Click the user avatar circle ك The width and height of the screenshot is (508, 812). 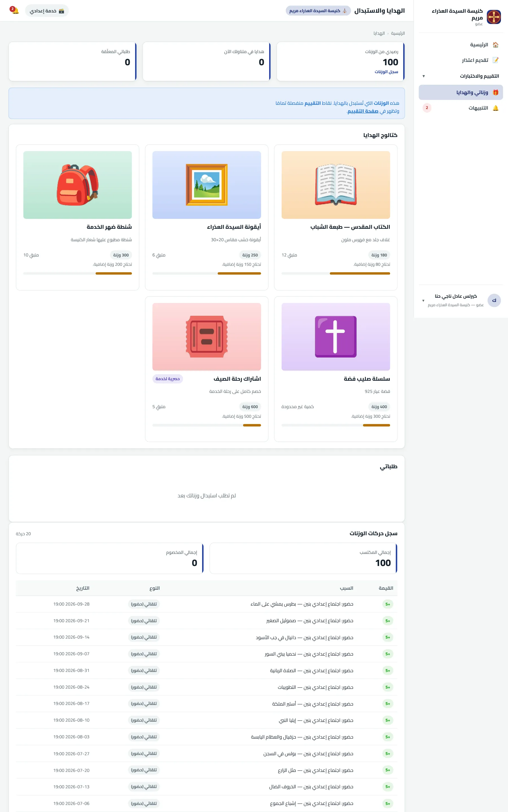[494, 300]
